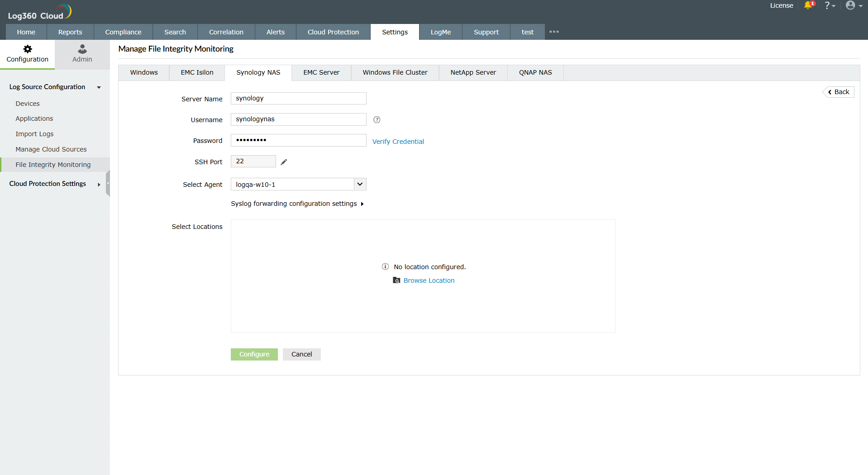
Task: Open the notifications bell
Action: click(x=809, y=5)
